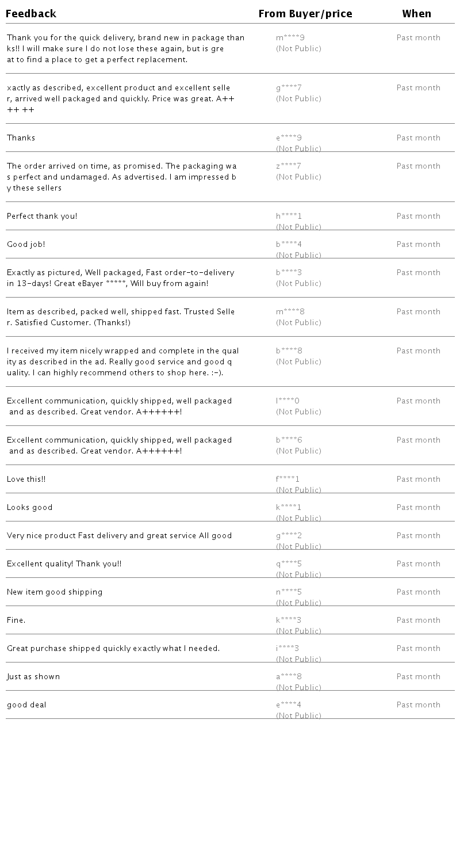Open buyer m****8 profile
The width and height of the screenshot is (460, 868).
[x=290, y=312]
